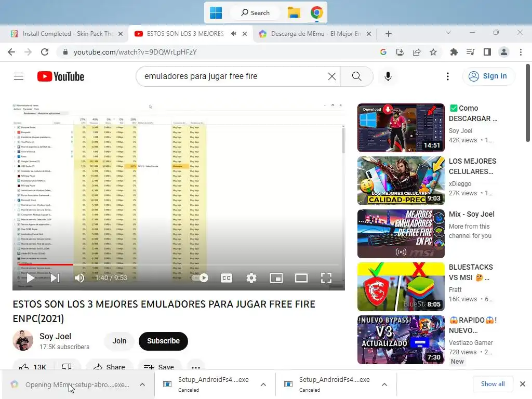
Task: Click the address bar URL
Action: point(135,52)
